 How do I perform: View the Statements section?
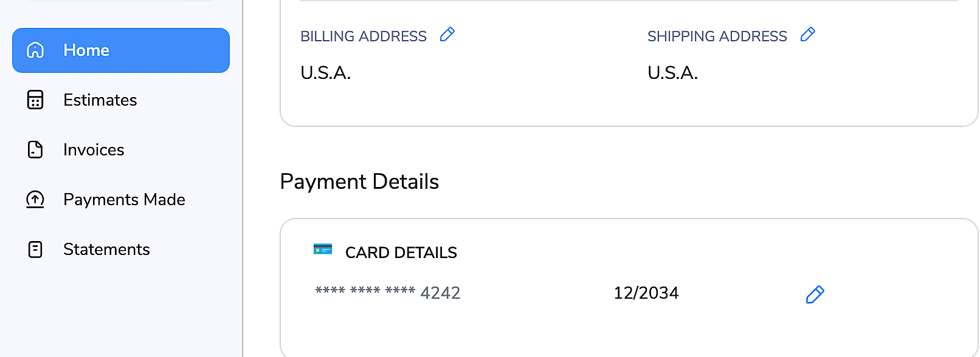[107, 249]
